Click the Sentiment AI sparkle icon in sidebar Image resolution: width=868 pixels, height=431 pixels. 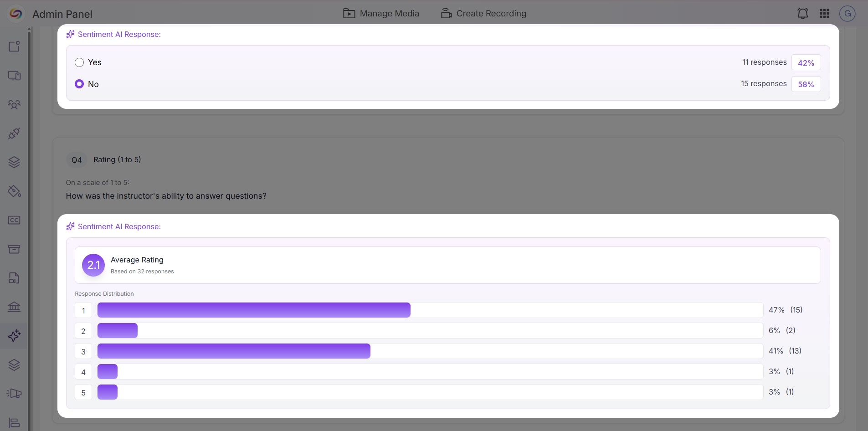tap(14, 336)
